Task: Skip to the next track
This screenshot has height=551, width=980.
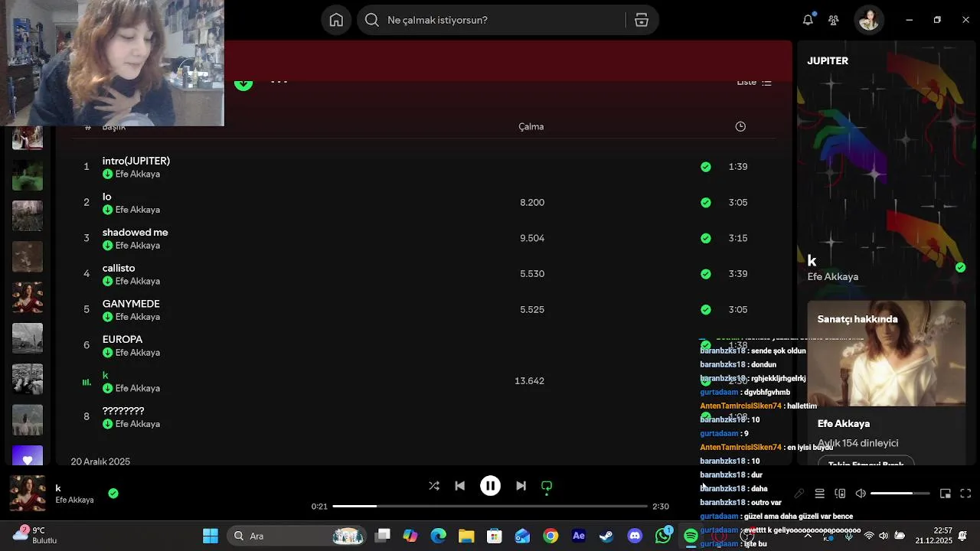Action: coord(521,486)
